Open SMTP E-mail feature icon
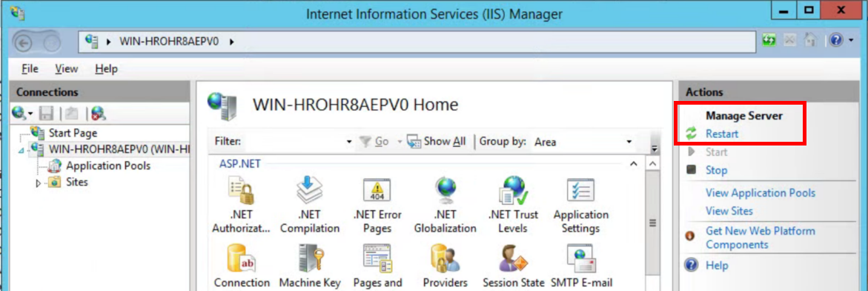The width and height of the screenshot is (868, 291). pos(580,267)
